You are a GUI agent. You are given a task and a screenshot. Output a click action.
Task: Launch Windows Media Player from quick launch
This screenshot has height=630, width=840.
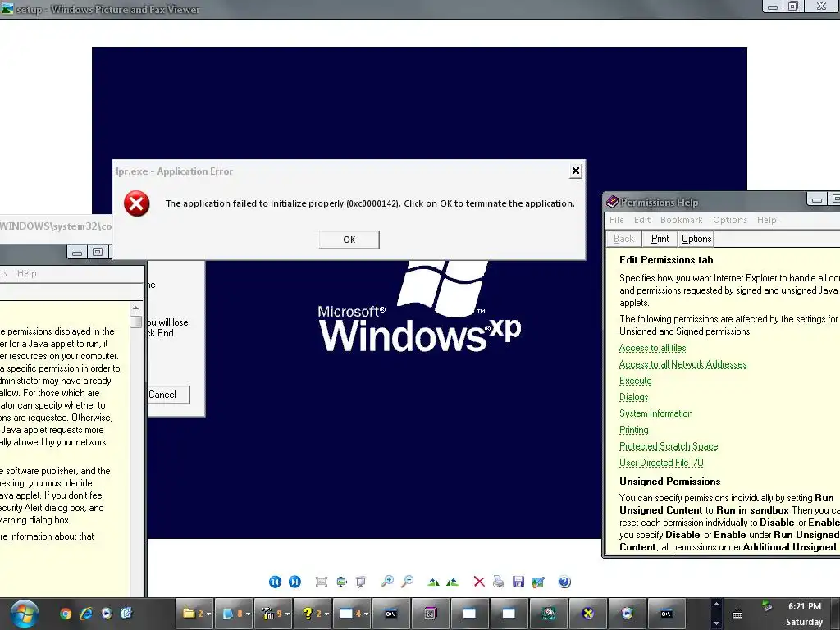click(107, 614)
